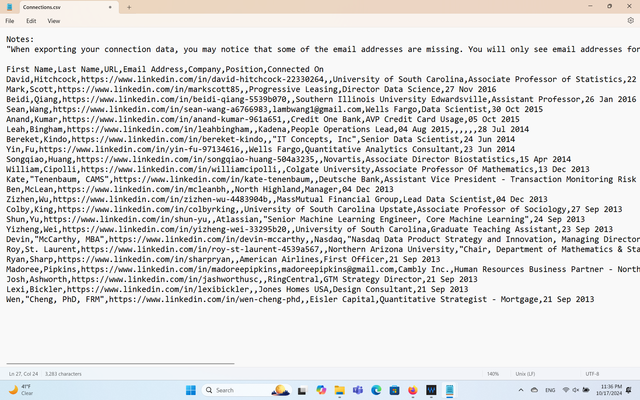Click the Sean,Wang row
640x400 pixels.
(274, 109)
